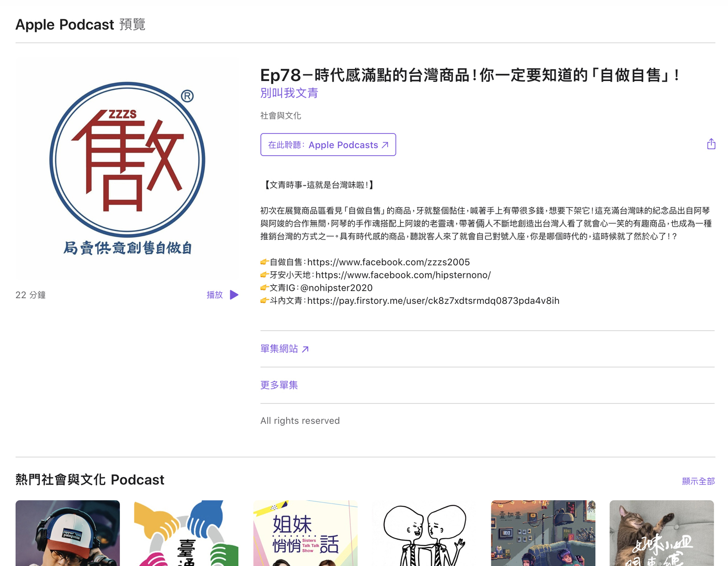Open the colorful hands 臺 podcast thumbnail

(x=186, y=533)
